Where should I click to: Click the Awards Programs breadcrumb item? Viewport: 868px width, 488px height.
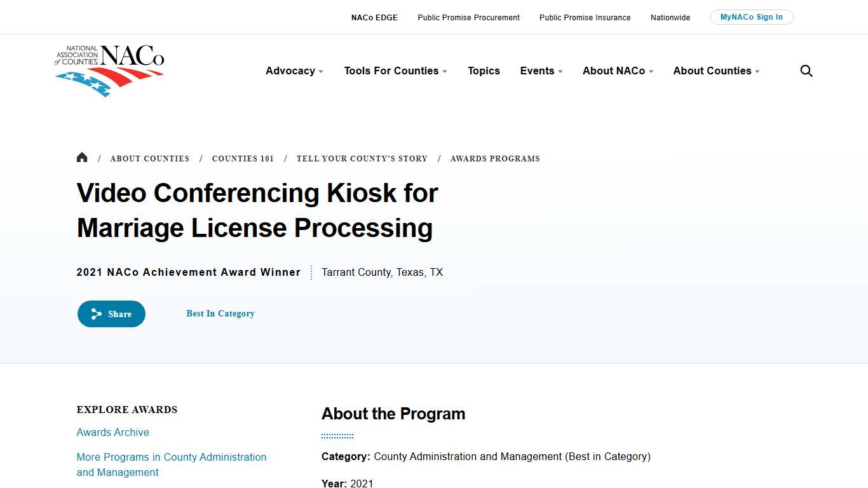[x=495, y=158]
